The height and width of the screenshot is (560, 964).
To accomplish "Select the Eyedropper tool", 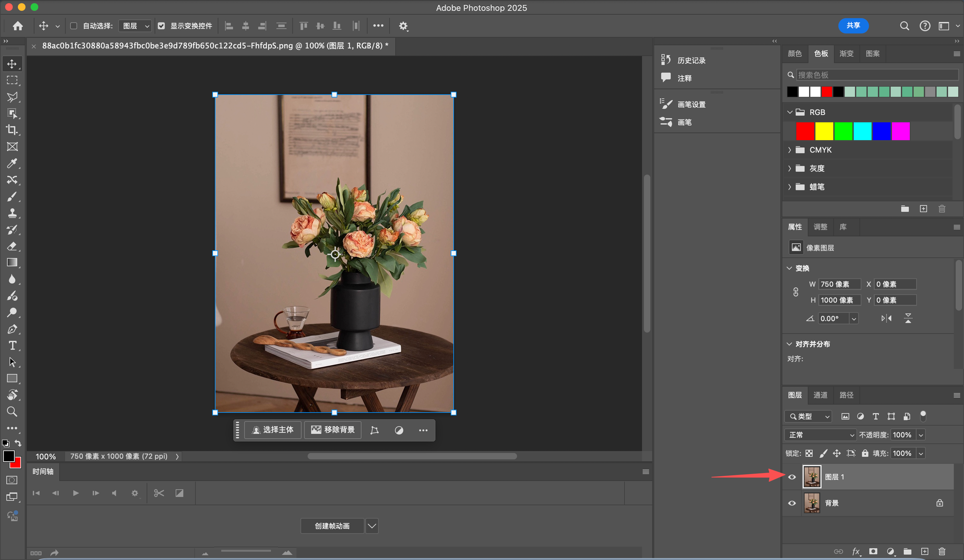I will [x=12, y=163].
